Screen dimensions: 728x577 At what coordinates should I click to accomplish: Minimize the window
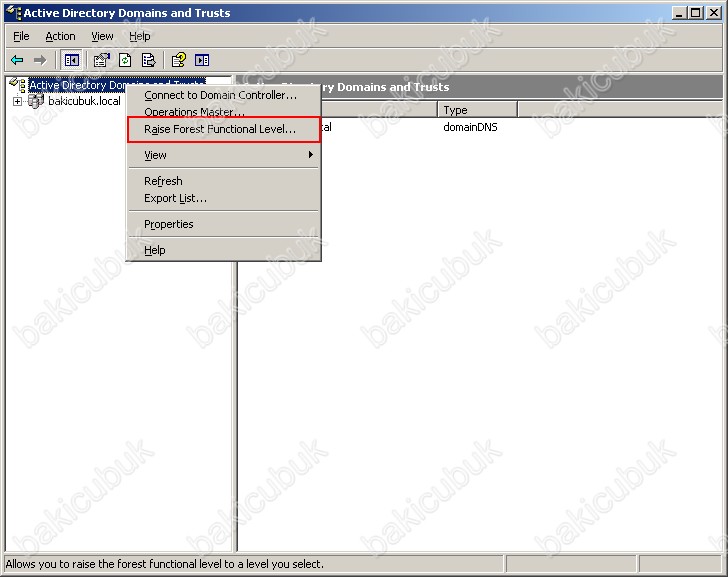pyautogui.click(x=679, y=13)
